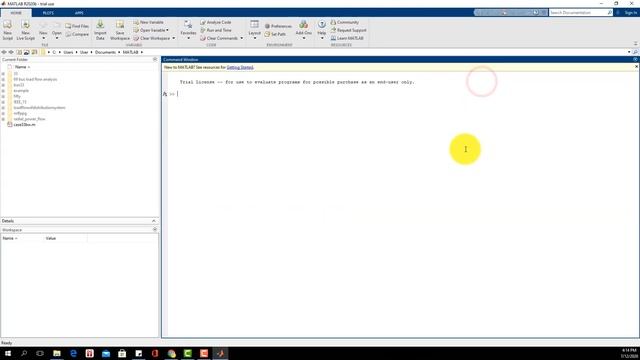The width and height of the screenshot is (640, 360).
Task: Open the Add-Ons menu
Action: [x=303, y=30]
